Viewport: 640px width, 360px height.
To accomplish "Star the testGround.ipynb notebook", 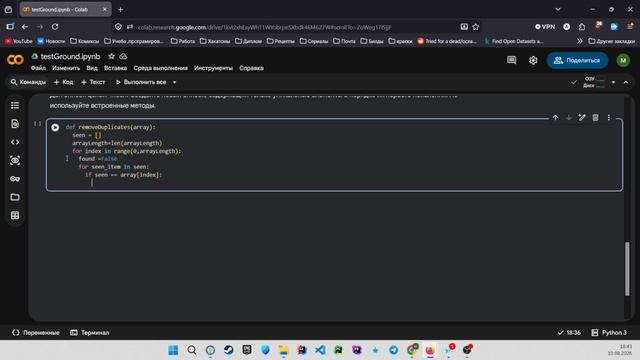I will pyautogui.click(x=111, y=56).
